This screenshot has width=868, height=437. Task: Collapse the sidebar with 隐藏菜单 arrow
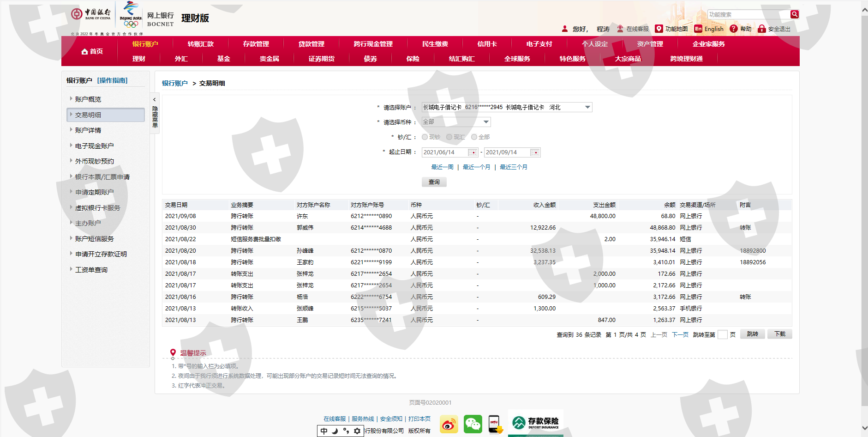coord(155,100)
